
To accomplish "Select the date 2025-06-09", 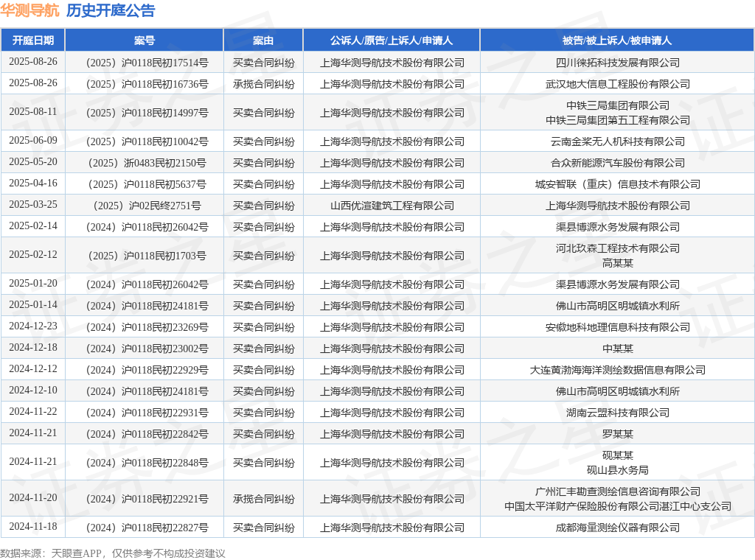I will 32,141.
